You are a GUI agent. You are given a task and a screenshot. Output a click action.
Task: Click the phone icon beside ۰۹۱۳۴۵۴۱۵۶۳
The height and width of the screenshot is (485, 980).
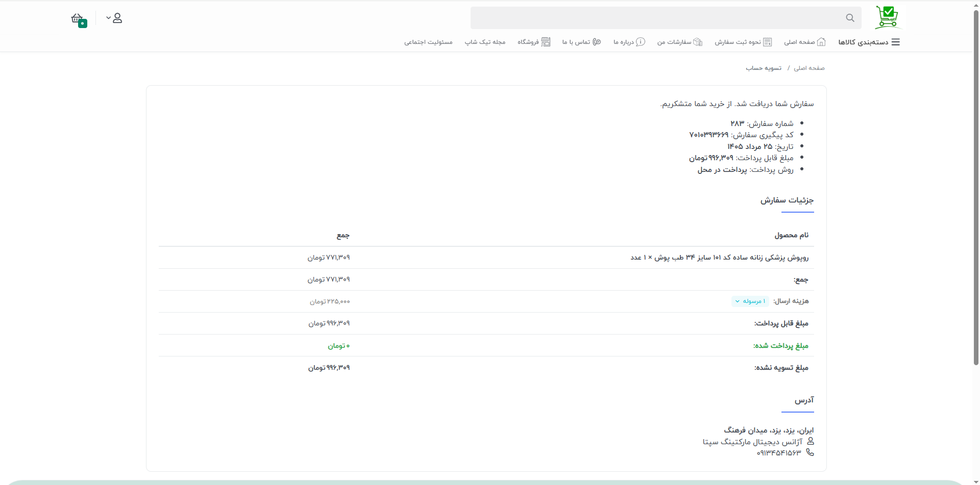click(810, 452)
